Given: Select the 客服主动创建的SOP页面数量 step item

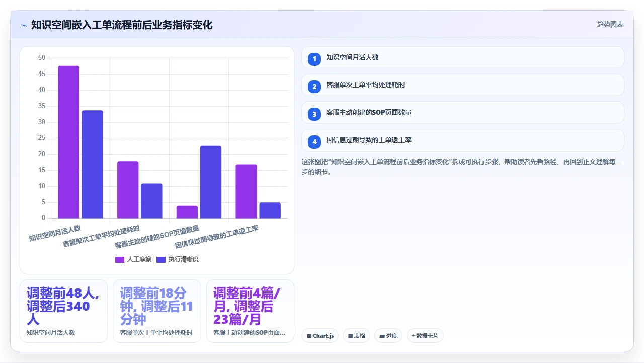Looking at the screenshot, I should click(x=462, y=113).
